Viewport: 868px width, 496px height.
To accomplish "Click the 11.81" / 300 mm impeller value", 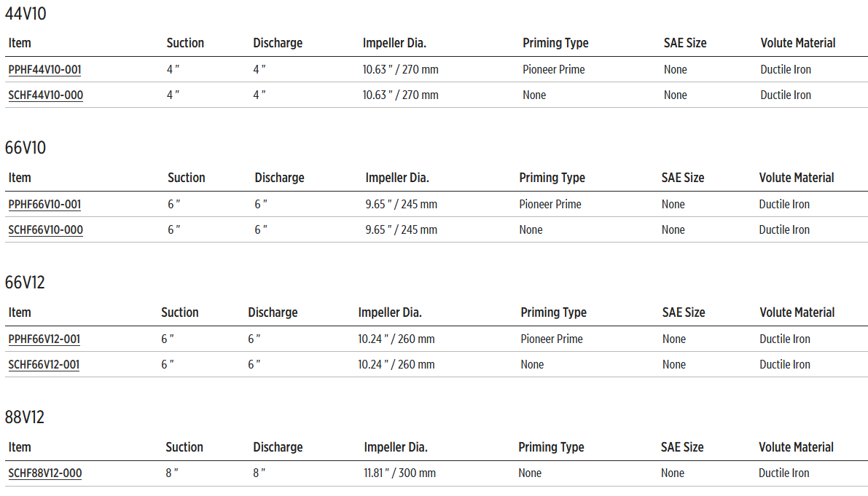I will [x=399, y=473].
